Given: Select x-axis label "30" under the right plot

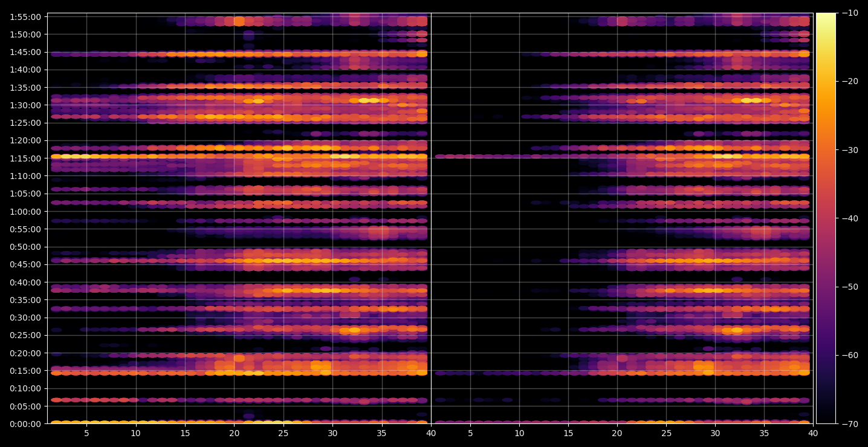Looking at the screenshot, I should (x=715, y=433).
